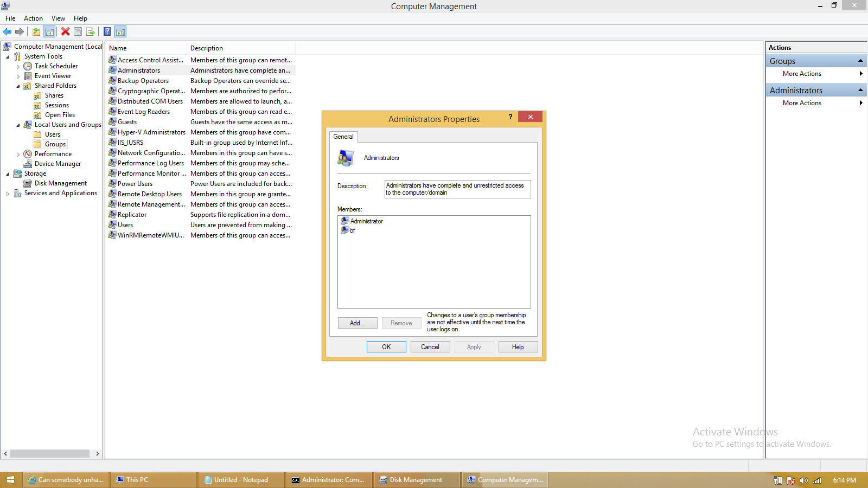
Task: Click the Performance icon in tree
Action: [x=28, y=154]
